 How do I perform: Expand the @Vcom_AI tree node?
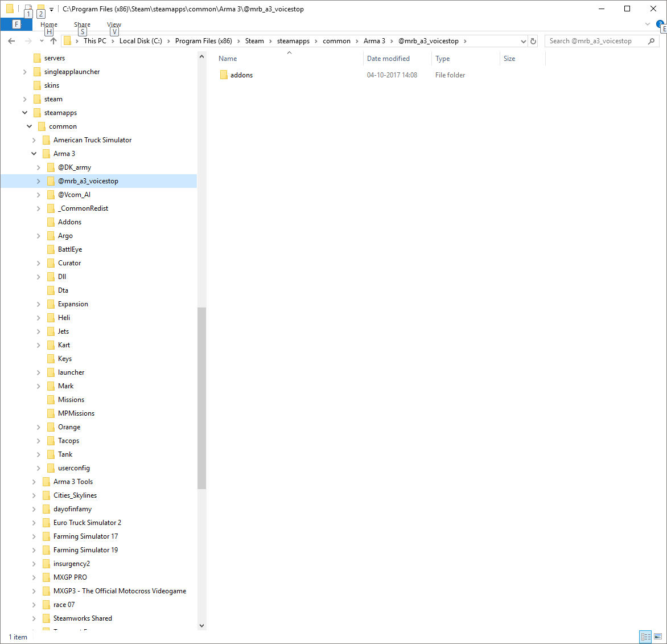(39, 195)
